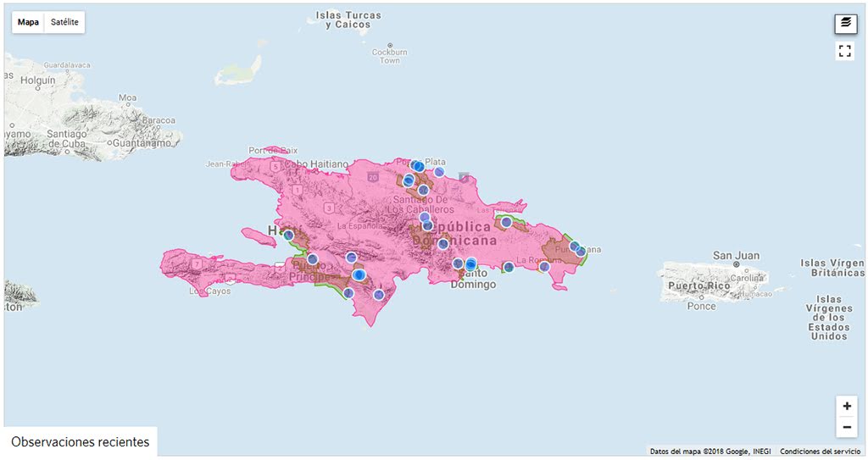
Task: Click the Islas Turcas y Caicos label
Action: click(x=348, y=20)
